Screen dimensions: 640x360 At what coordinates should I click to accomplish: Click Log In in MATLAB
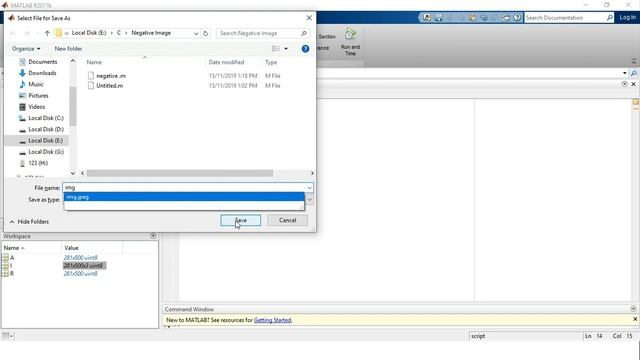pos(627,17)
